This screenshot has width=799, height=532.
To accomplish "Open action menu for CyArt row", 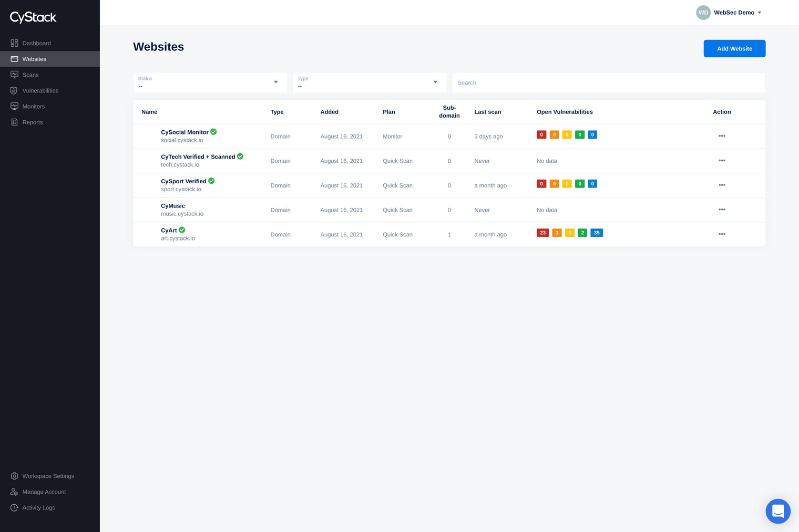I will coord(722,234).
